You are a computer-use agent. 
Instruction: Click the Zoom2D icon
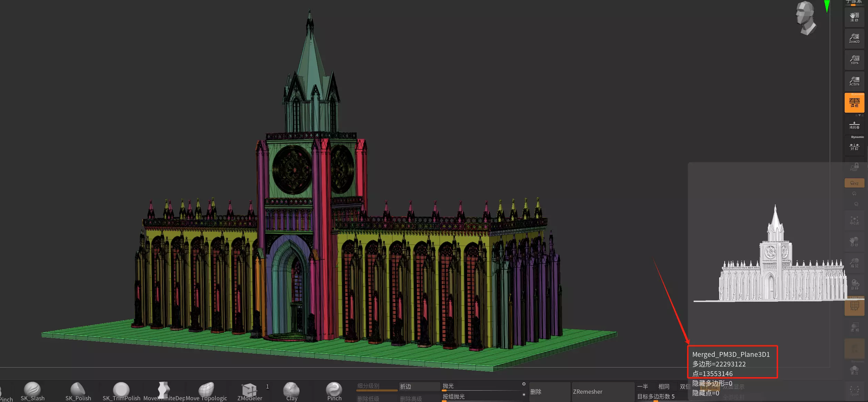(x=854, y=39)
